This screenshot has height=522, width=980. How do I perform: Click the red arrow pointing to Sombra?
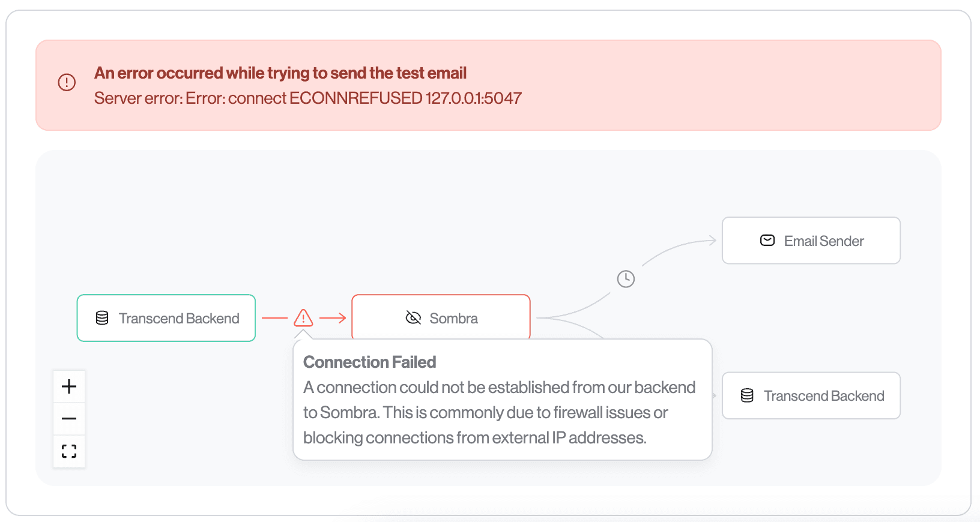tap(333, 317)
